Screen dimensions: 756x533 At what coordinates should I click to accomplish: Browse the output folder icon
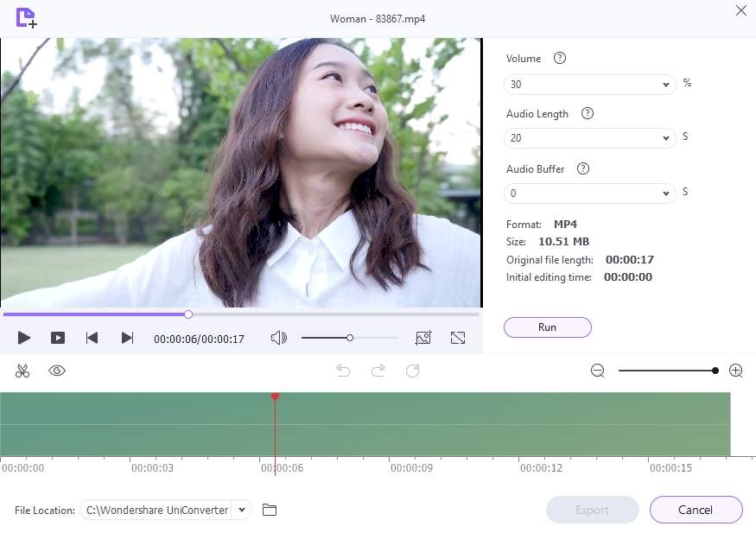[270, 510]
